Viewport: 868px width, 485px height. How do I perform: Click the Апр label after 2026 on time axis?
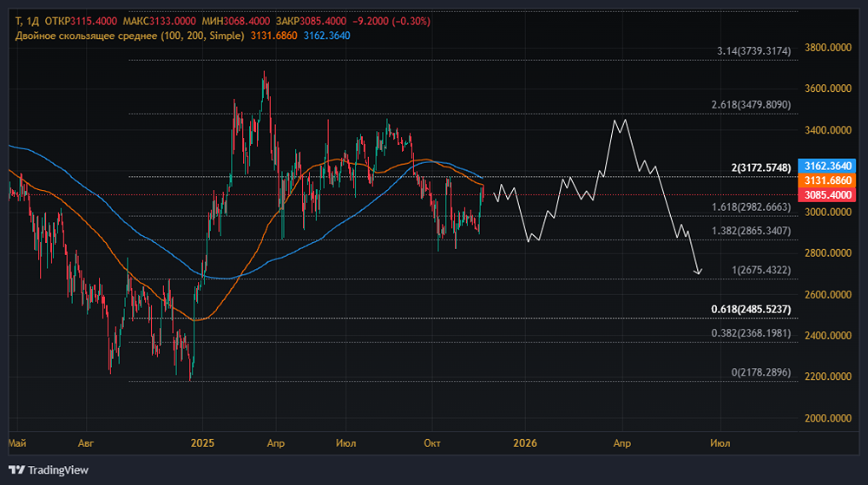622,443
